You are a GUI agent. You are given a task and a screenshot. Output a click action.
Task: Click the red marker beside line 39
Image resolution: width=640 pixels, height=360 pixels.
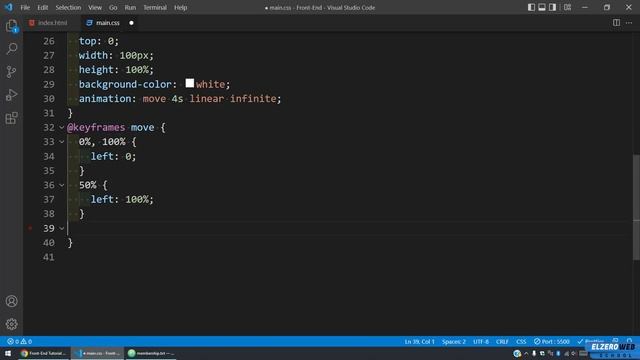point(30,228)
